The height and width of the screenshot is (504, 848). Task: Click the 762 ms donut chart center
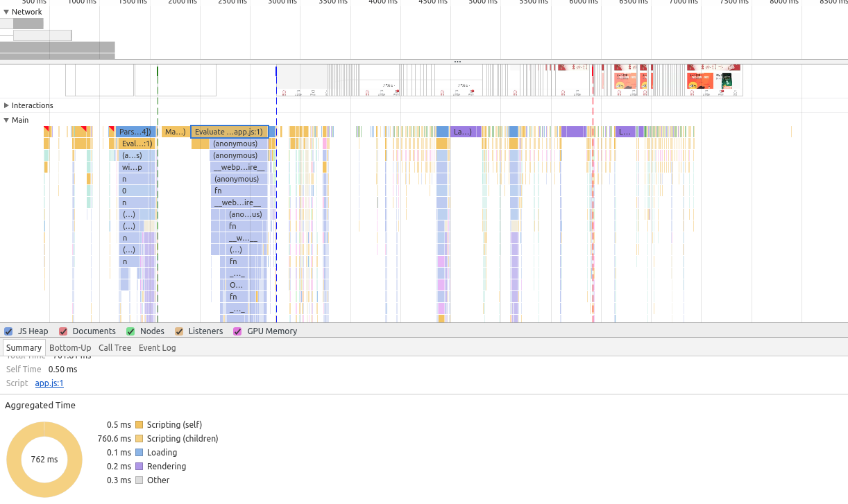pos(44,460)
